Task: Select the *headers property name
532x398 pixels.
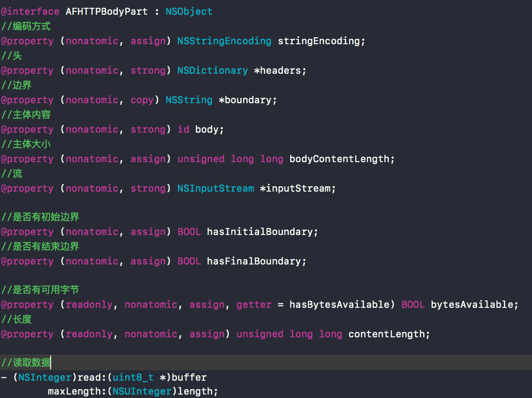Action: [x=278, y=70]
